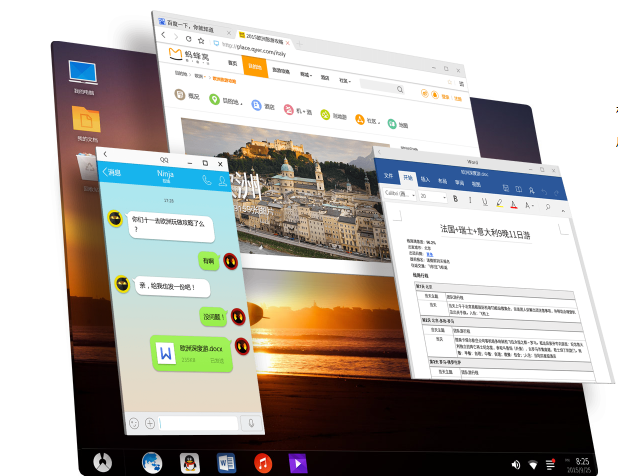Open the Layout tab in Word

(442, 181)
